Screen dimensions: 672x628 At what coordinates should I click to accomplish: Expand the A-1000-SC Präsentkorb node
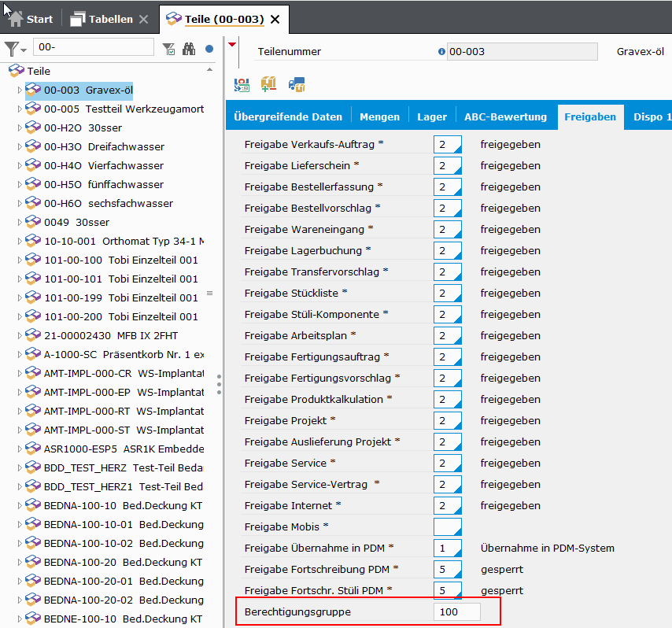pyautogui.click(x=20, y=354)
